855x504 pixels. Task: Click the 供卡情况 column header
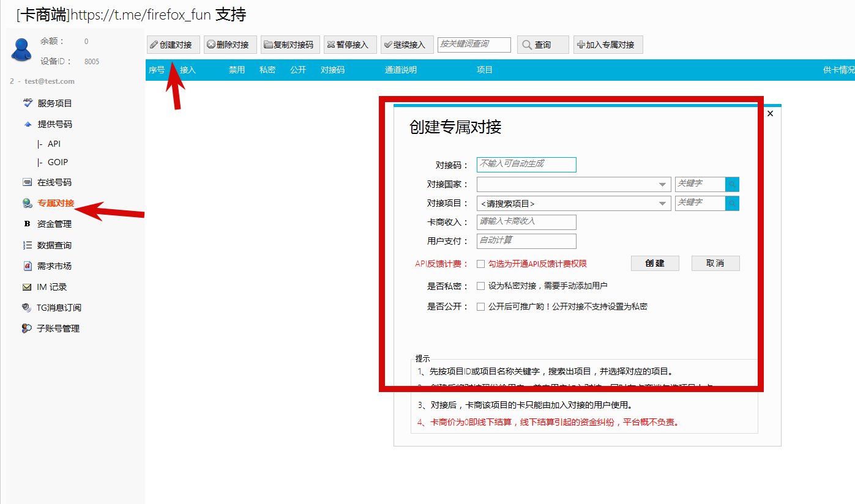point(839,70)
